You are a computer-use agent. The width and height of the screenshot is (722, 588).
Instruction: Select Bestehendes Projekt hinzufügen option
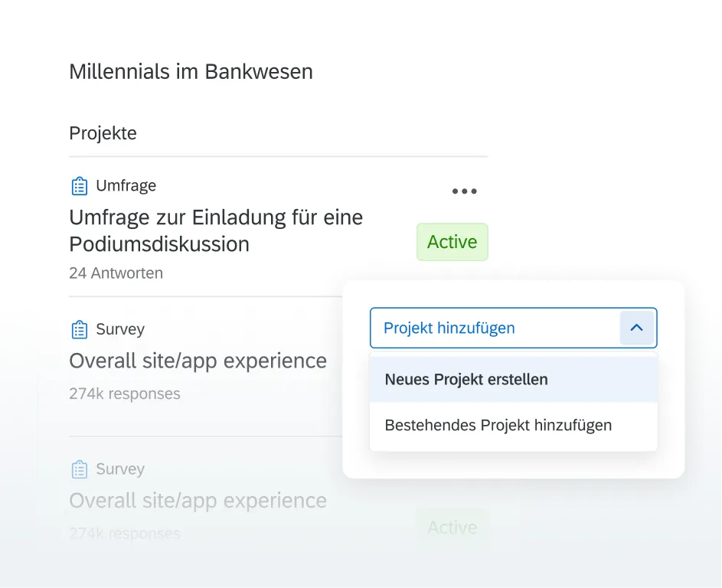[x=498, y=425]
